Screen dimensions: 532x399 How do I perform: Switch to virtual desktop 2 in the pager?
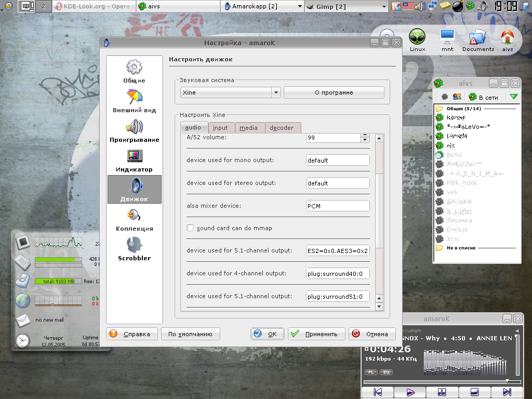click(44, 6)
